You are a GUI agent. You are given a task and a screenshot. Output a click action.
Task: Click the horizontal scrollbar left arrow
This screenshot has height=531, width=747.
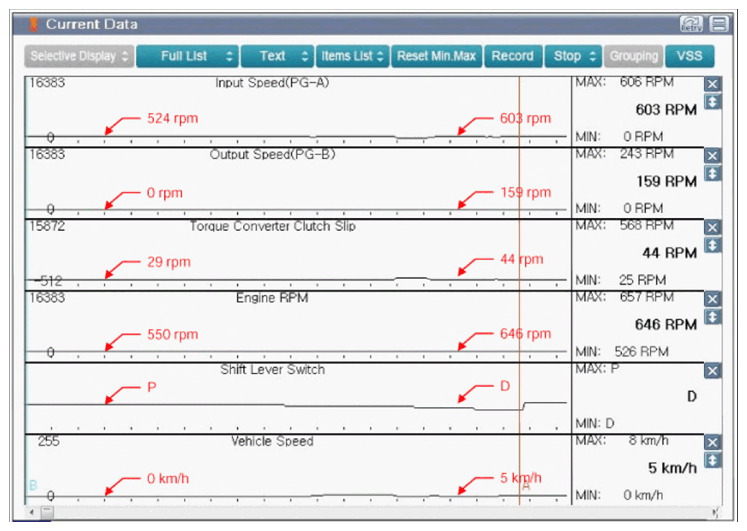(x=32, y=512)
